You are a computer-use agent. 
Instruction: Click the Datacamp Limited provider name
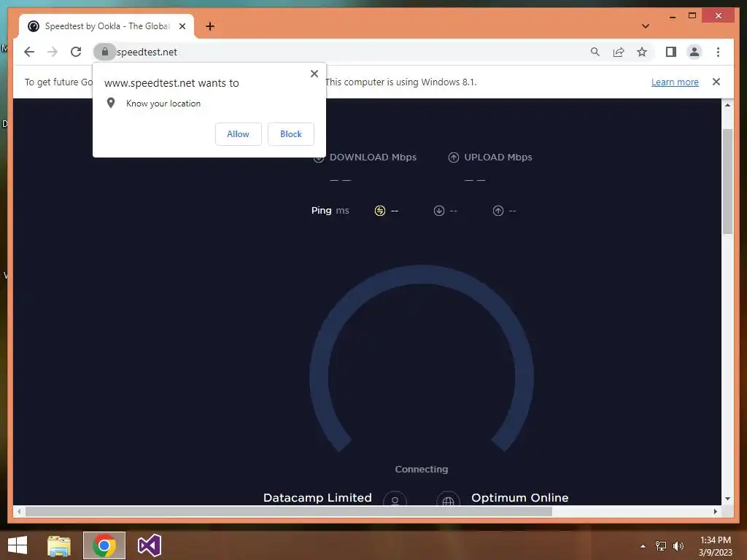coord(317,497)
